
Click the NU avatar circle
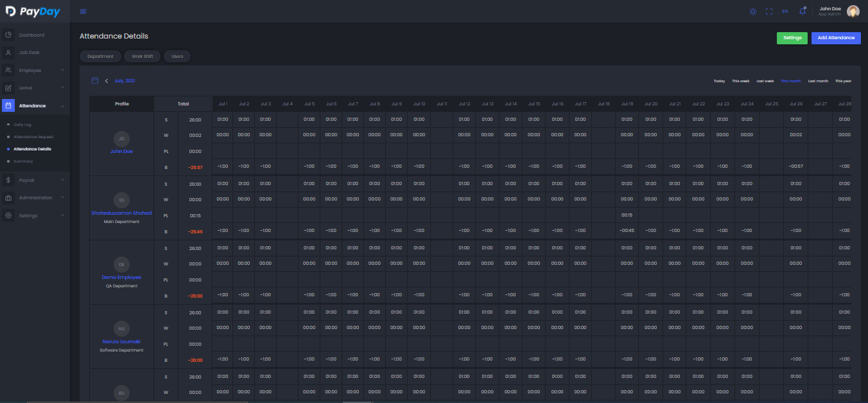(121, 328)
